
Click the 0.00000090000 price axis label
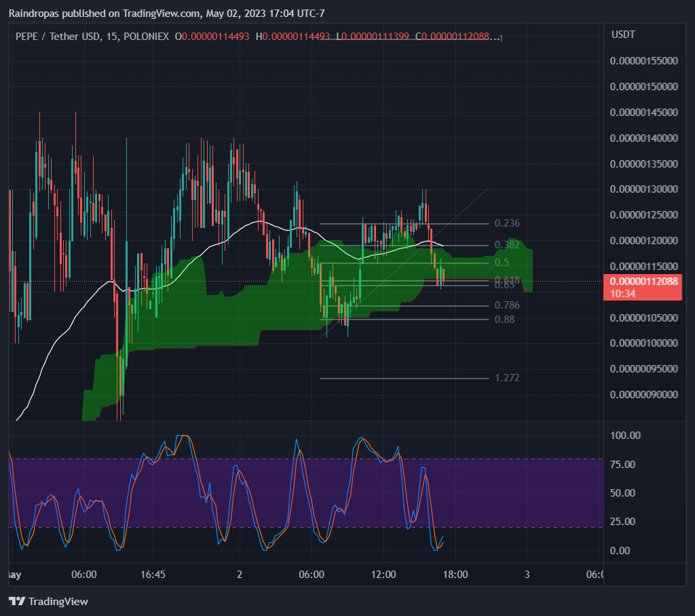pos(643,394)
